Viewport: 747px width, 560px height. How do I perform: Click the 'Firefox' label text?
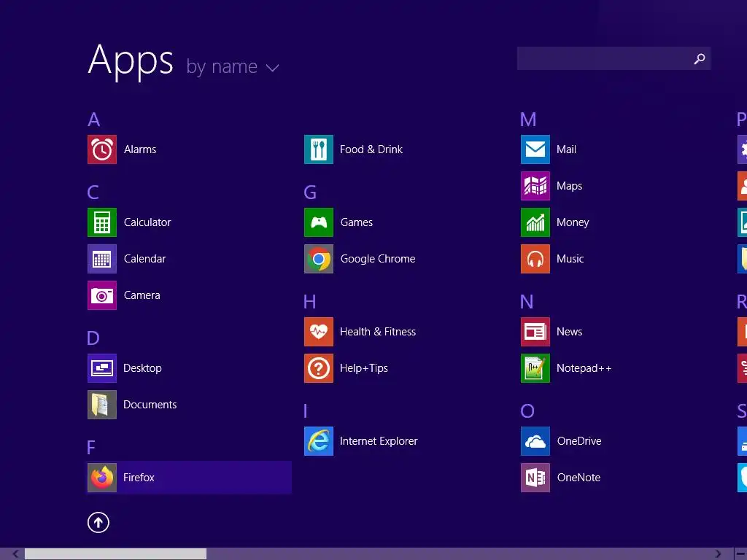pyautogui.click(x=139, y=478)
